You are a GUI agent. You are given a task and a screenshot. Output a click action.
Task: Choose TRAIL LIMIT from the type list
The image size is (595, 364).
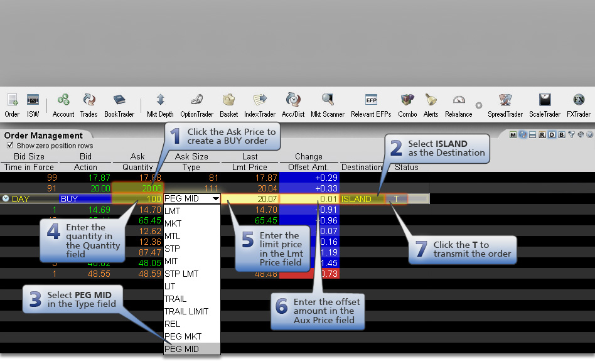(x=191, y=311)
